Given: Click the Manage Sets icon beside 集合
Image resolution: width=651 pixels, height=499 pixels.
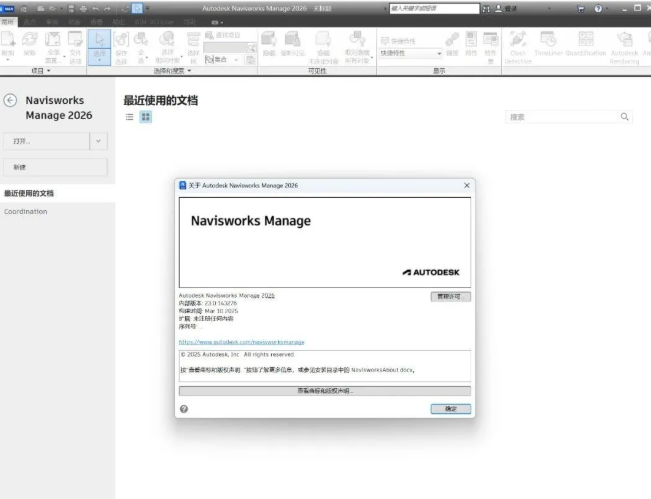Looking at the screenshot, I should [250, 60].
